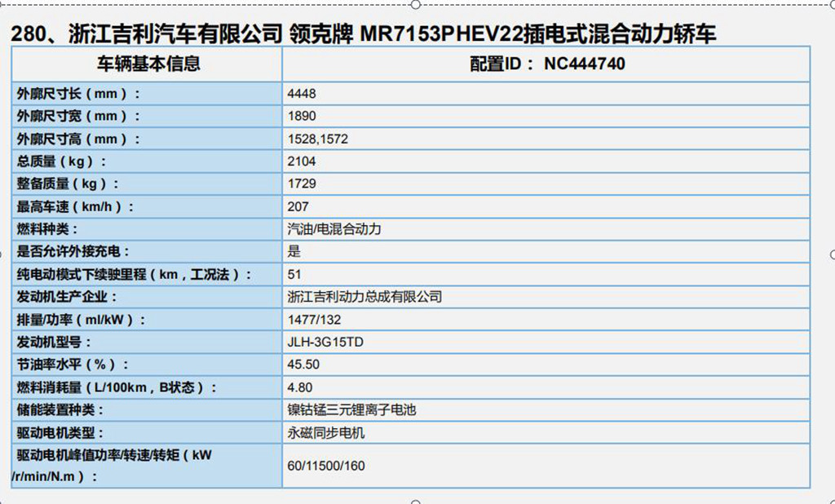Select the 储能装置种类 label
Screen dimensions: 835x504
pos(60,409)
